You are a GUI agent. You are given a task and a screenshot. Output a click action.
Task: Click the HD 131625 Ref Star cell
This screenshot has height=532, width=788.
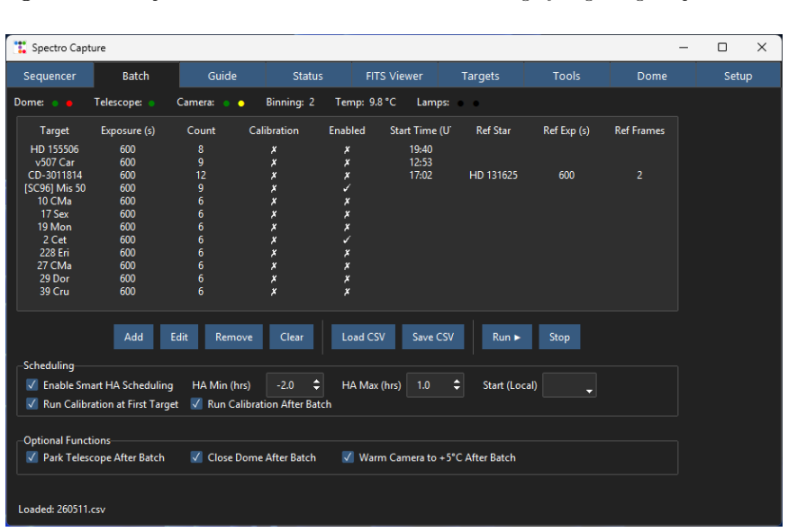click(493, 176)
